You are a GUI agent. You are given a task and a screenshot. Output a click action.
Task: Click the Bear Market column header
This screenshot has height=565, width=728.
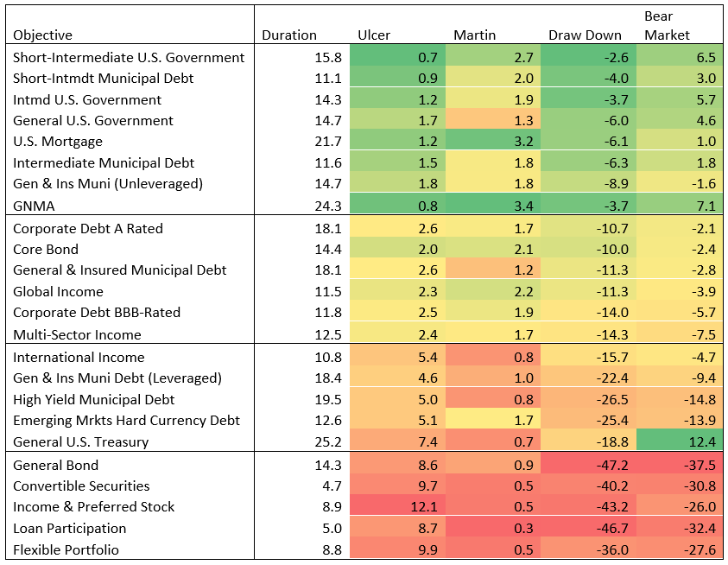667,26
